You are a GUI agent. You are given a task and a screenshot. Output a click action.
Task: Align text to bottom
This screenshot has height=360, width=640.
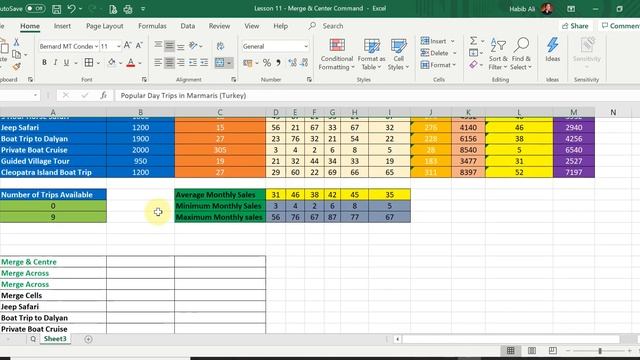click(x=180, y=46)
